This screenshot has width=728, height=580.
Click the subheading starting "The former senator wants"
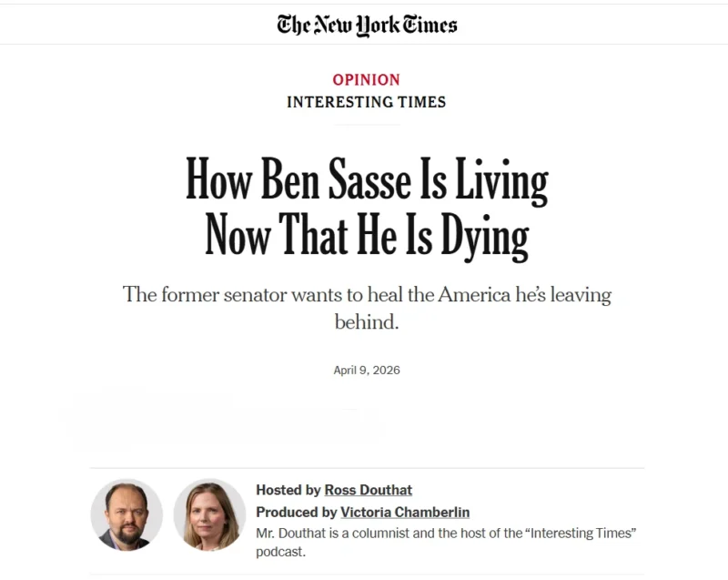(x=367, y=295)
